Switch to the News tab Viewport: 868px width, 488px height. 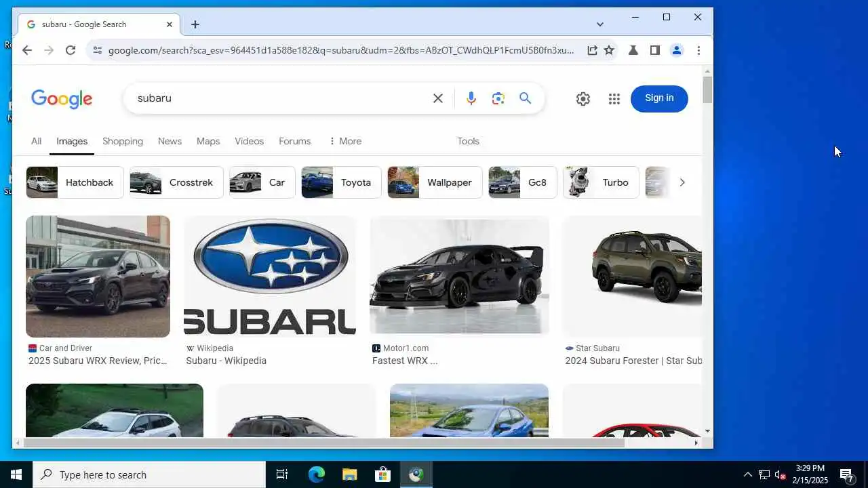tap(170, 141)
